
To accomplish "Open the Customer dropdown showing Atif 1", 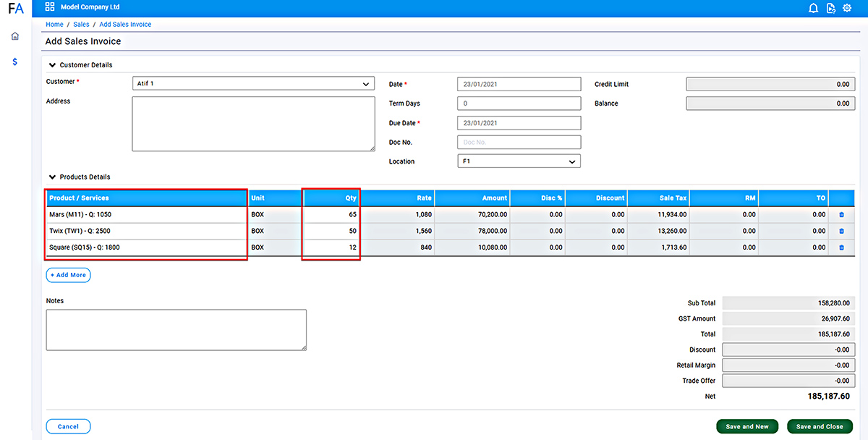I will tap(253, 84).
